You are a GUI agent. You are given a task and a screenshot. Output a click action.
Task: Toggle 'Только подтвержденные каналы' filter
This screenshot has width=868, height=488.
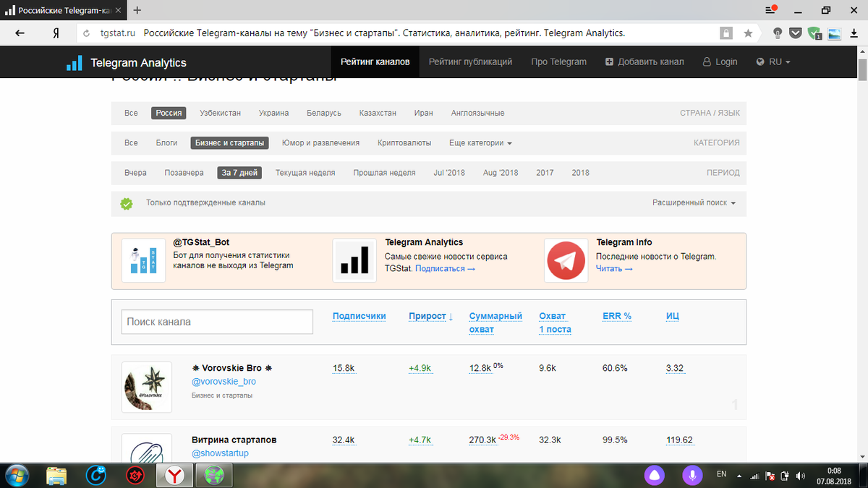(205, 203)
